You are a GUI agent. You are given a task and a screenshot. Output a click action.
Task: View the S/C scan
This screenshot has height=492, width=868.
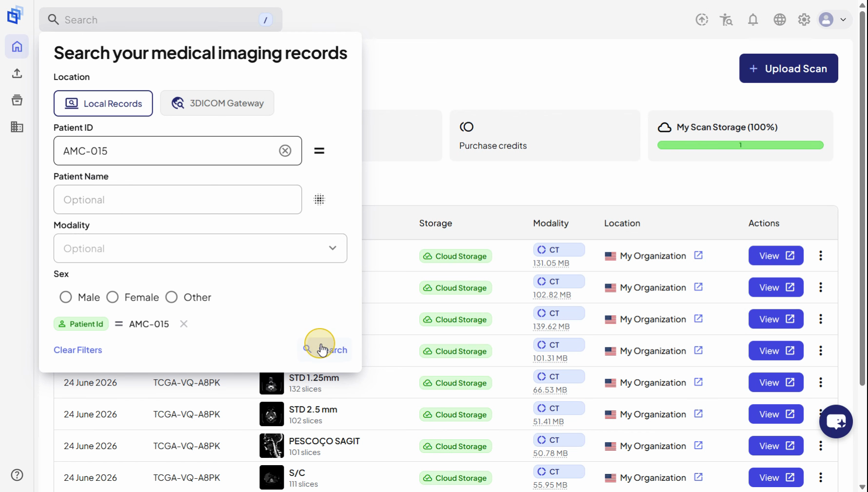pyautogui.click(x=776, y=478)
